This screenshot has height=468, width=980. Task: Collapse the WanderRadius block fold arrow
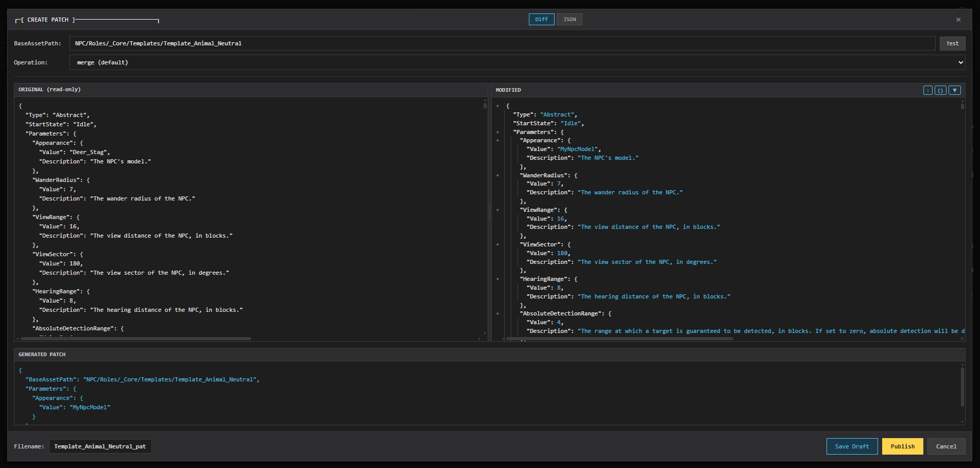pyautogui.click(x=497, y=176)
